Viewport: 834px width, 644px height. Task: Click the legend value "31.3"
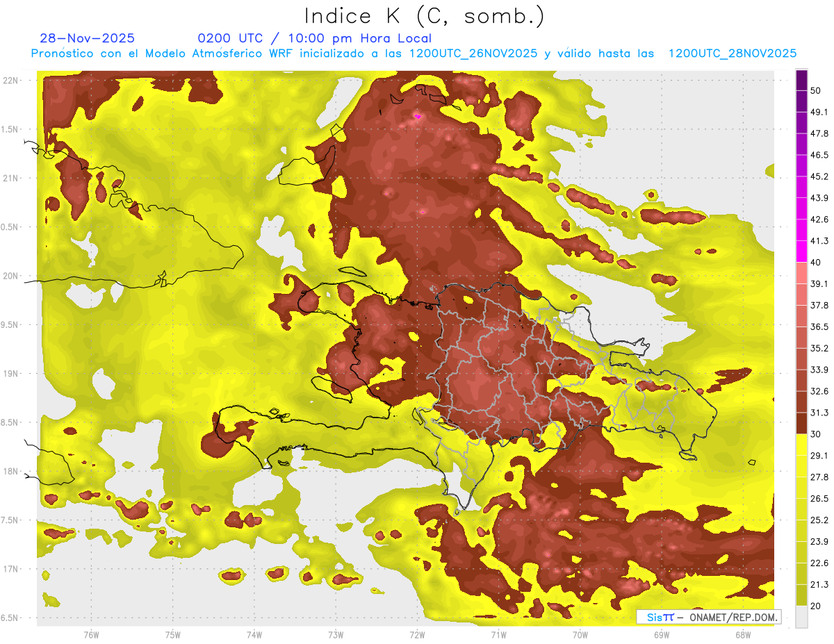pos(819,413)
